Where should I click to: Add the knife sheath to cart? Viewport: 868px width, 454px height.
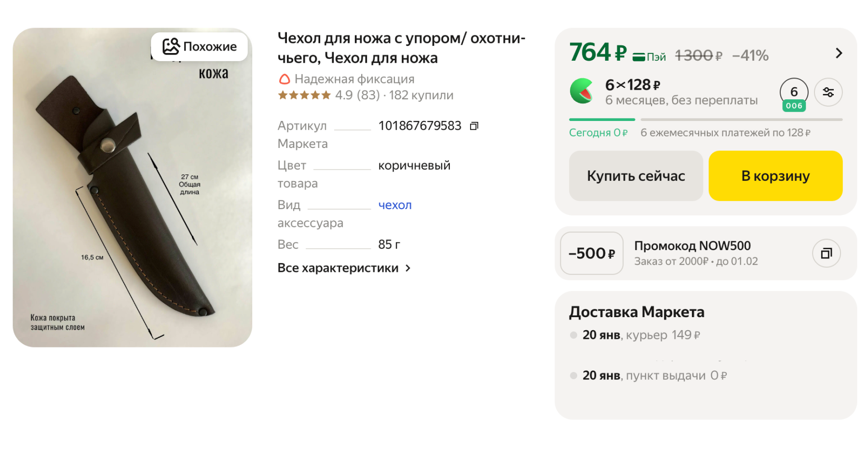point(774,175)
